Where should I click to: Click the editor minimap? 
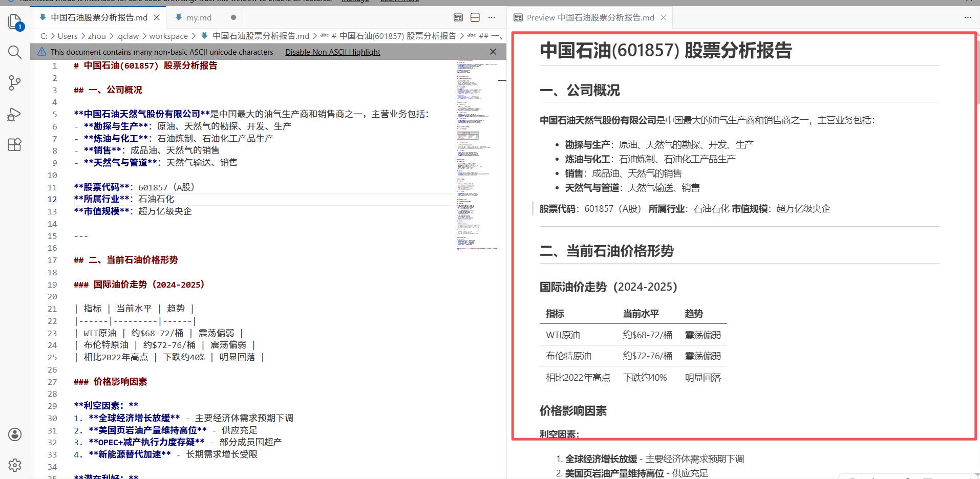pyautogui.click(x=477, y=155)
